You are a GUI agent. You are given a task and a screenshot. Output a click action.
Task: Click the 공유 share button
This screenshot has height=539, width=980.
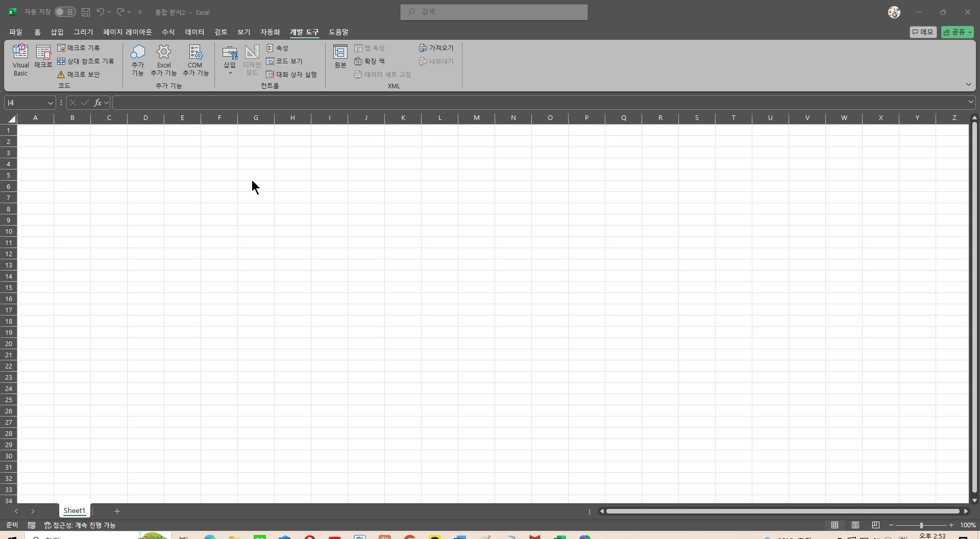coord(957,32)
